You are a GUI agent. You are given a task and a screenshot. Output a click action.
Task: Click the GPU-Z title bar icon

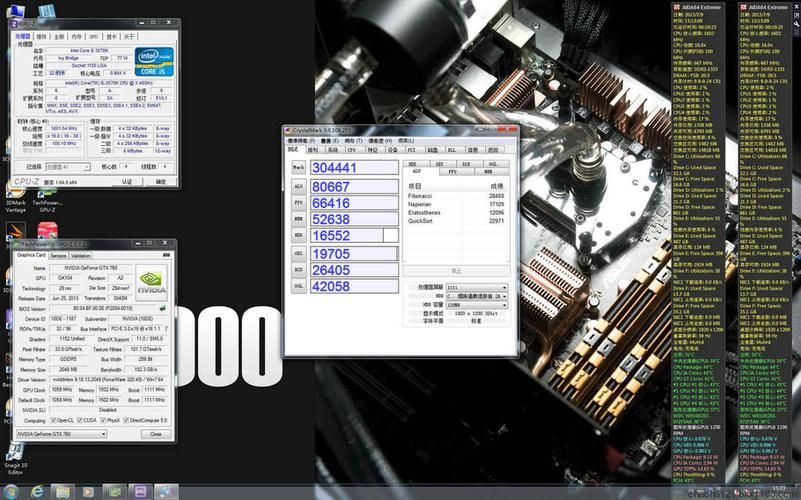[17, 245]
